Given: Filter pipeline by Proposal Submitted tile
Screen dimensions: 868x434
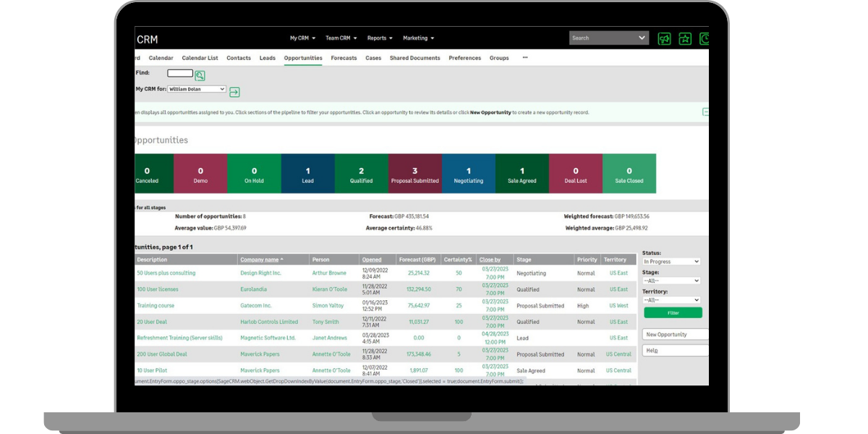Looking at the screenshot, I should pos(414,174).
